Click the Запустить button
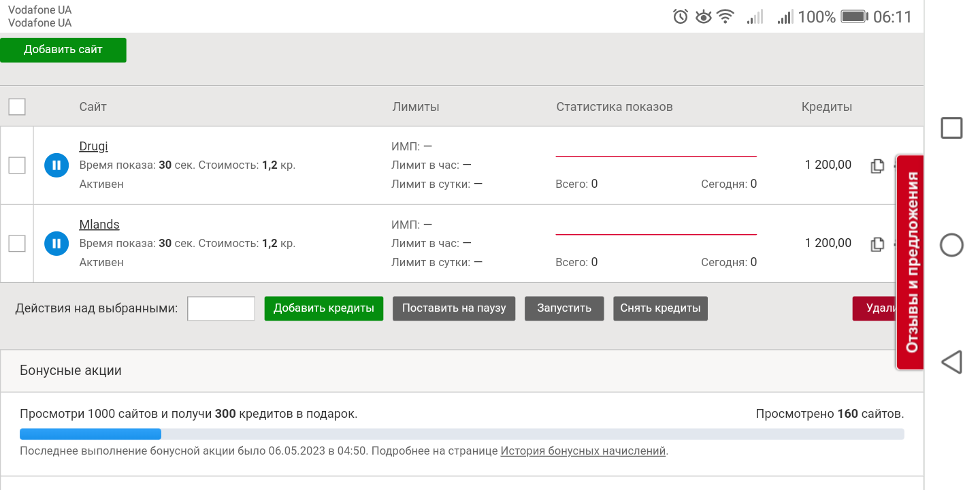 (564, 308)
